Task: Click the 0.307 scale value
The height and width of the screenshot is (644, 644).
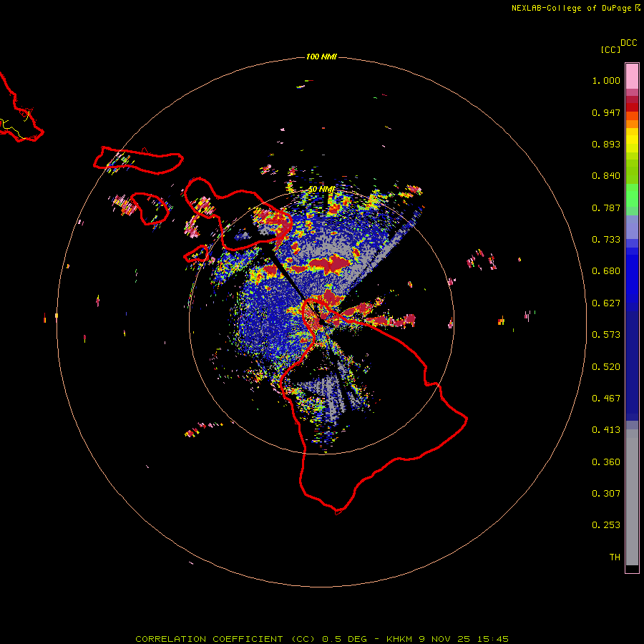Action: pos(606,494)
